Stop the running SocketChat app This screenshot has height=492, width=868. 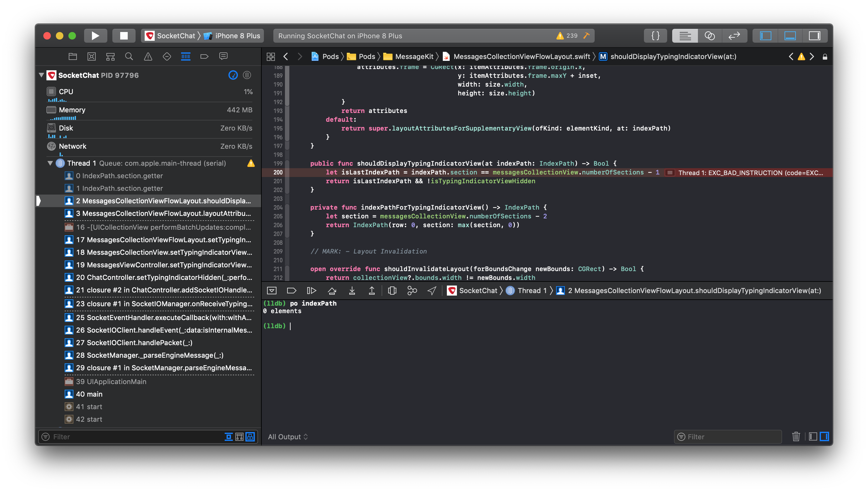tap(124, 36)
